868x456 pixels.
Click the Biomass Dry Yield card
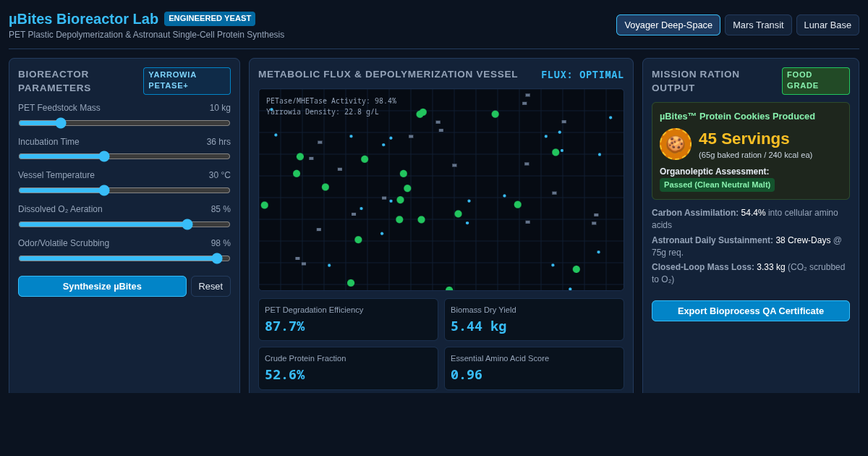point(534,319)
